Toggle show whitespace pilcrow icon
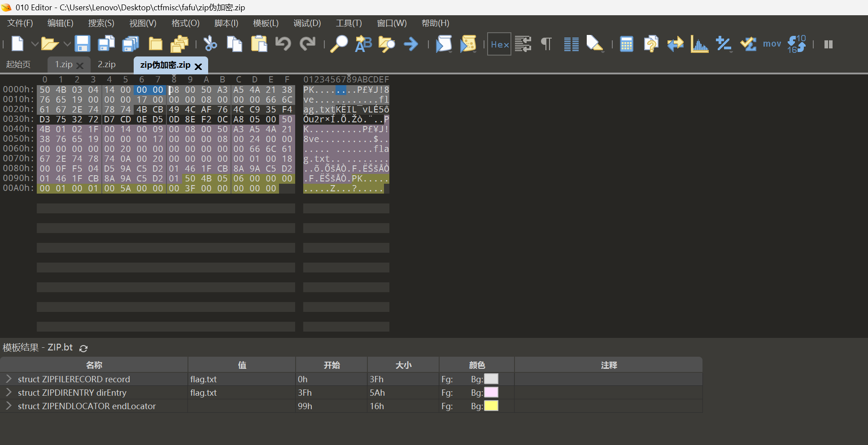Image resolution: width=868 pixels, height=445 pixels. 546,44
